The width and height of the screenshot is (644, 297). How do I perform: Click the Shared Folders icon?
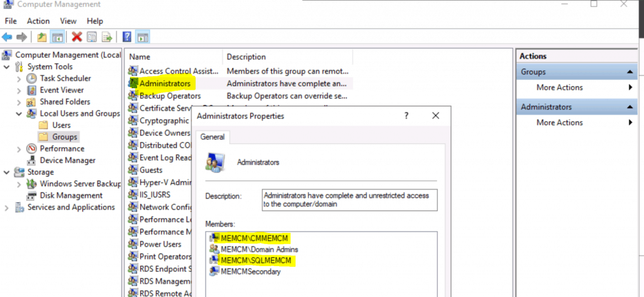(31, 102)
